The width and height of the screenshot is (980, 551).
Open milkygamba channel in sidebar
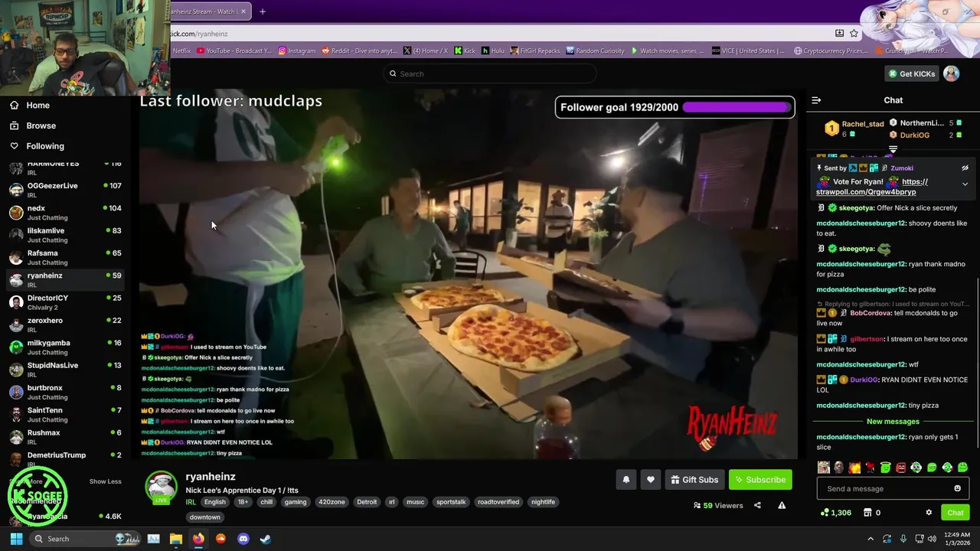[x=65, y=347]
